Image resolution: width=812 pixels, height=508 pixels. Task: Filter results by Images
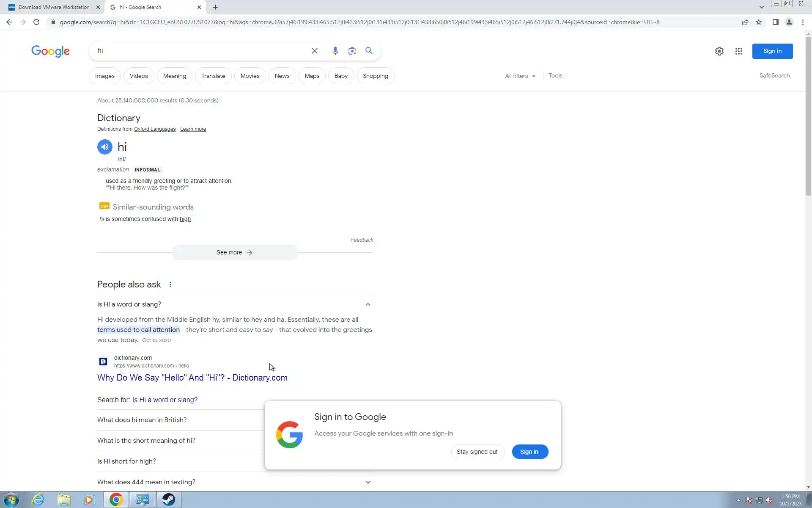[x=104, y=76]
